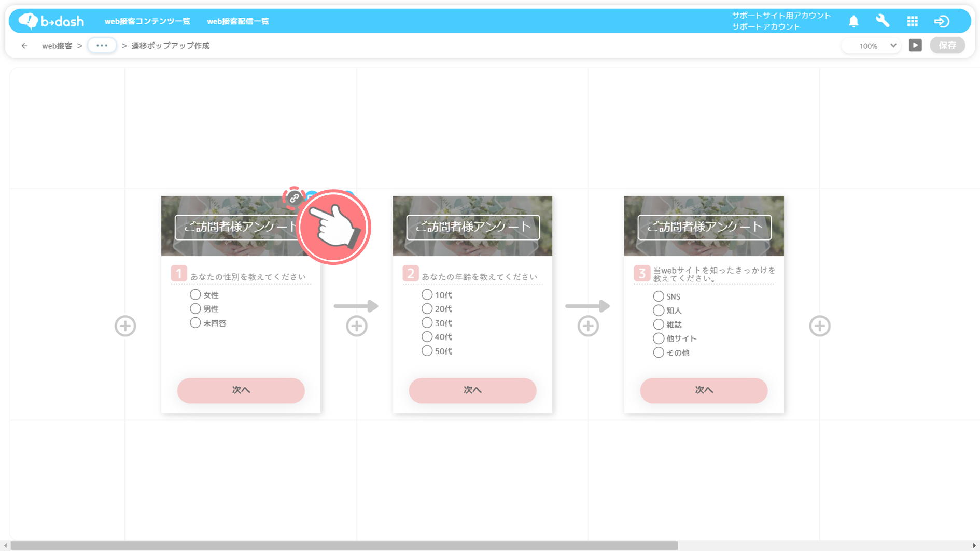Screen dimensions: 980x551
Task: Click the b→dash logo
Action: pos(51,21)
